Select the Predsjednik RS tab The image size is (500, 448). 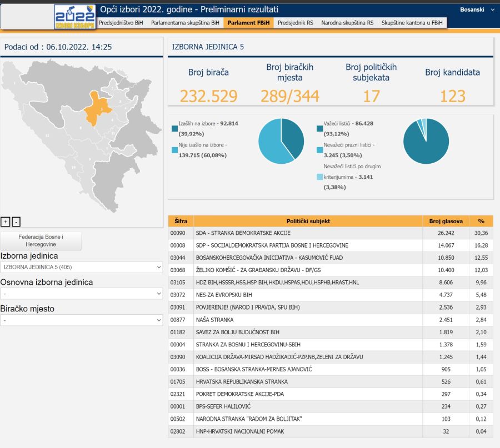coord(297,23)
